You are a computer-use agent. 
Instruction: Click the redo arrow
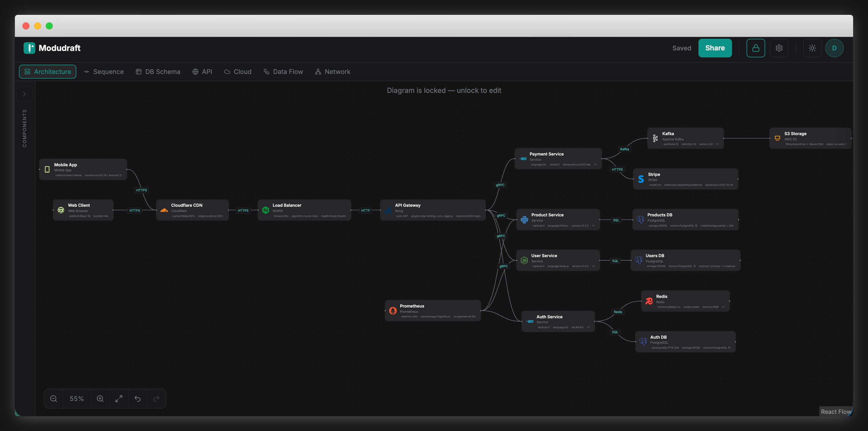click(x=156, y=399)
